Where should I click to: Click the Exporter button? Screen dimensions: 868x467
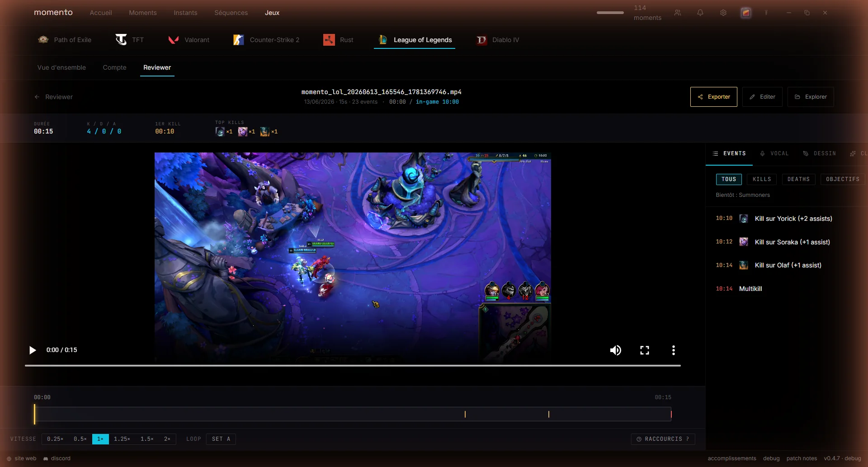tap(714, 97)
